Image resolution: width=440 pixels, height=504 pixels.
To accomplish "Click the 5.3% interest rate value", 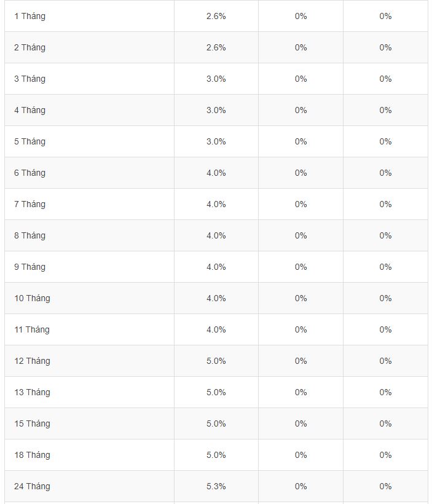I will click(x=216, y=486).
